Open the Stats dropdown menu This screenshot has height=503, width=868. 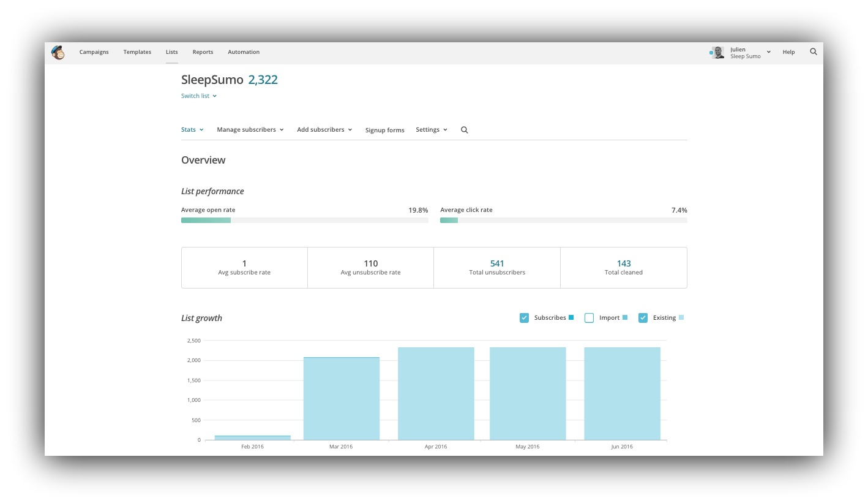click(192, 130)
